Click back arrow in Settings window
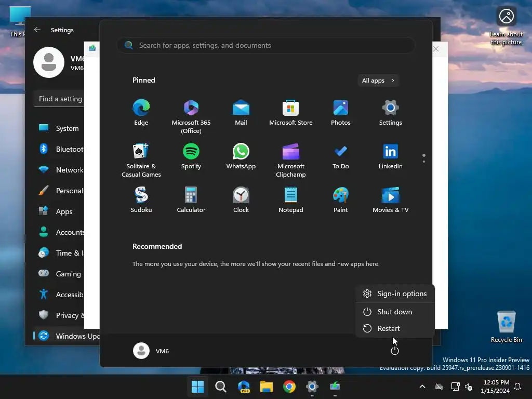The width and height of the screenshot is (532, 399). point(37,30)
